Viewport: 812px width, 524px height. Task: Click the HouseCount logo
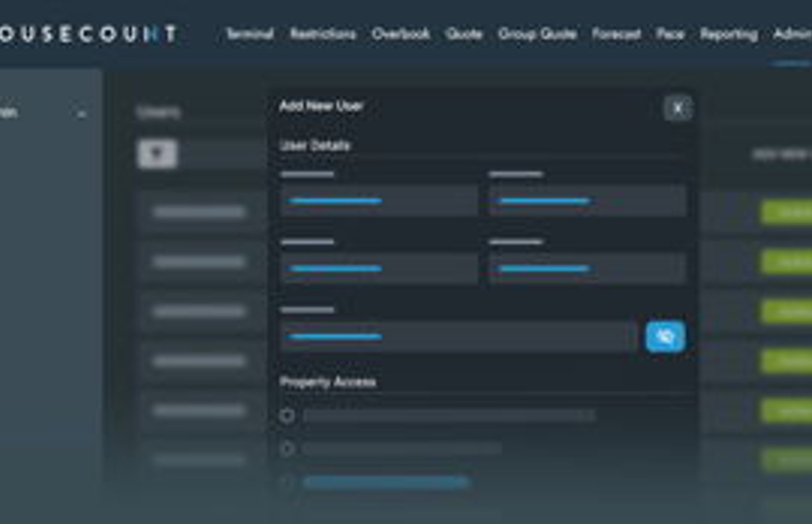tap(87, 34)
